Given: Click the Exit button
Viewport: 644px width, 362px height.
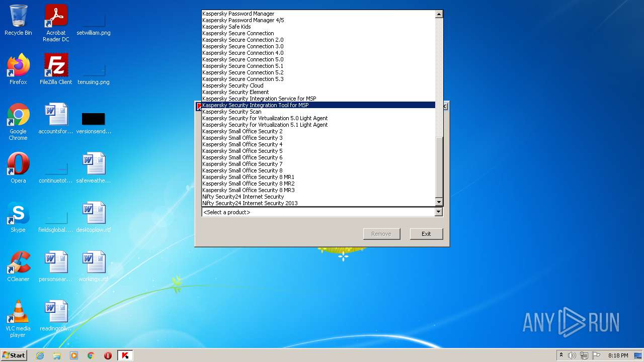Looking at the screenshot, I should coord(426,234).
